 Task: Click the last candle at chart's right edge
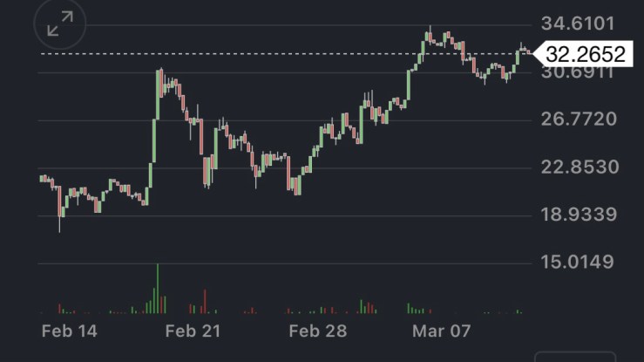[526, 51]
